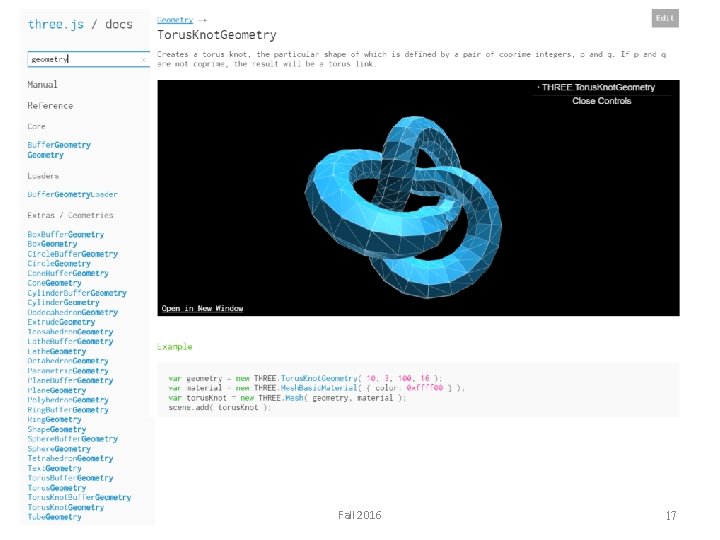This screenshot has width=720, height=540.
Task: Clear the geometry search field with the x icon
Action: coord(143,59)
